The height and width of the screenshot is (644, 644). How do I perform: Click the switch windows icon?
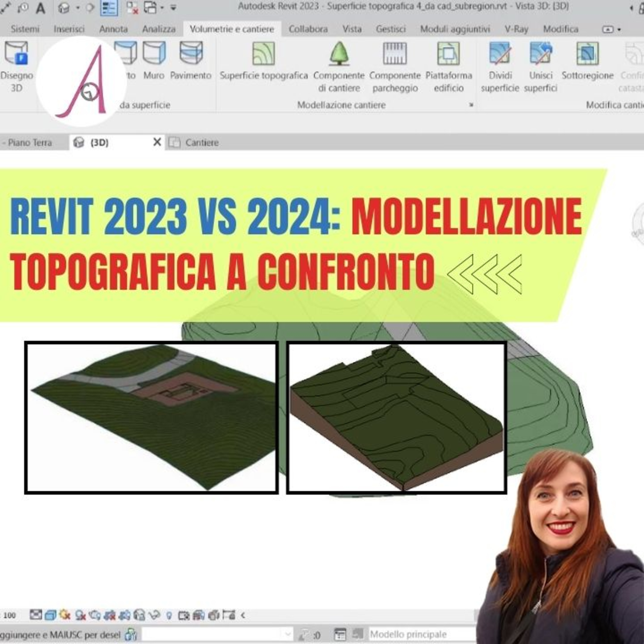click(150, 8)
